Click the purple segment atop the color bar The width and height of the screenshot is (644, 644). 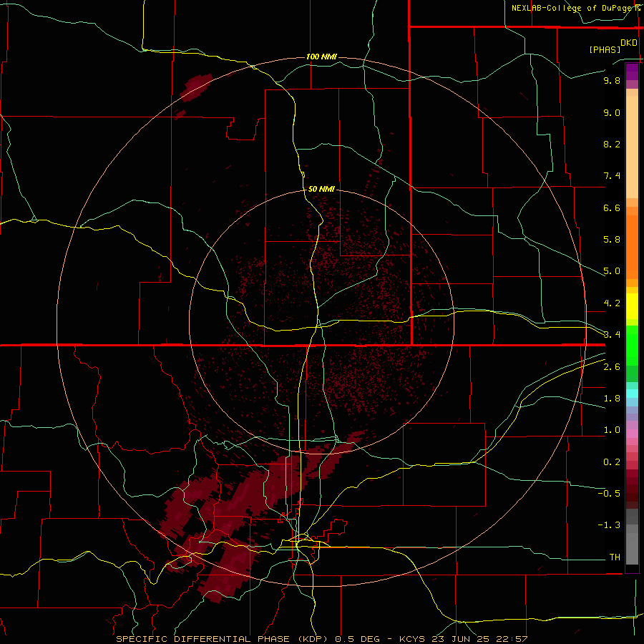pos(632,72)
